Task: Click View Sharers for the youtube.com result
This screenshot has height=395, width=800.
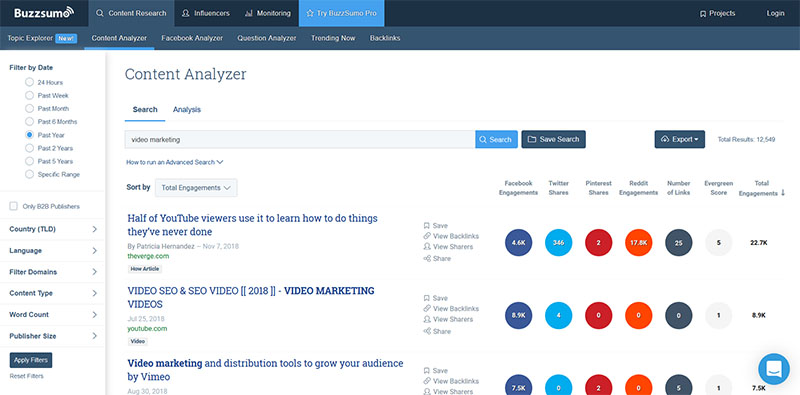Action: [x=448, y=319]
